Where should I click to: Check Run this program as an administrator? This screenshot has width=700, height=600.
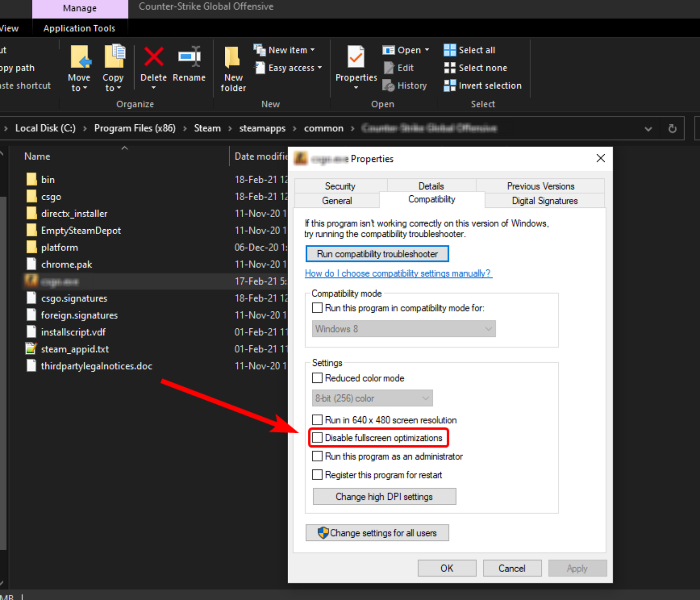coord(317,456)
